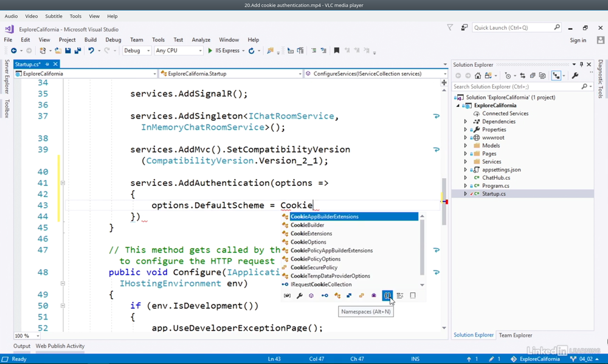The image size is (608, 364).
Task: Open the Build menu
Action: [91, 39]
